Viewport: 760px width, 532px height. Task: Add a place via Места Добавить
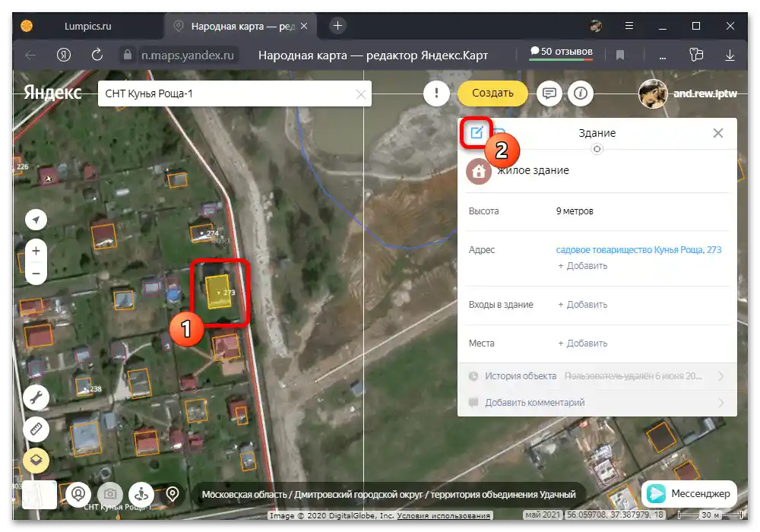(x=582, y=344)
